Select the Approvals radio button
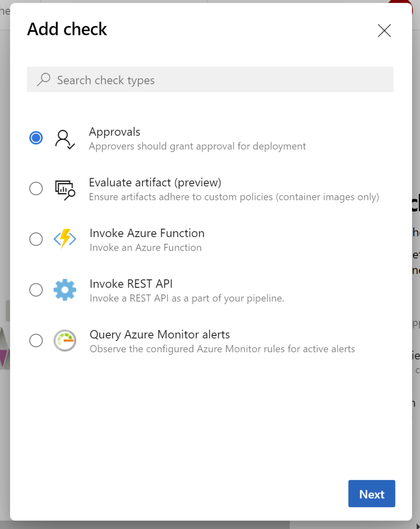 point(36,138)
